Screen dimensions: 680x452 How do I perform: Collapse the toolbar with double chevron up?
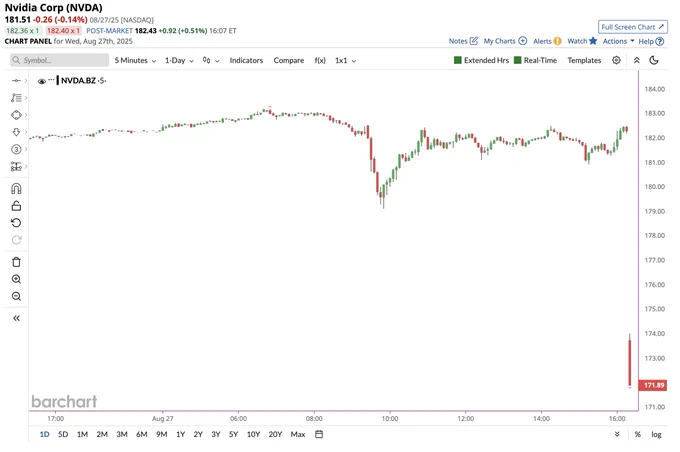point(637,60)
